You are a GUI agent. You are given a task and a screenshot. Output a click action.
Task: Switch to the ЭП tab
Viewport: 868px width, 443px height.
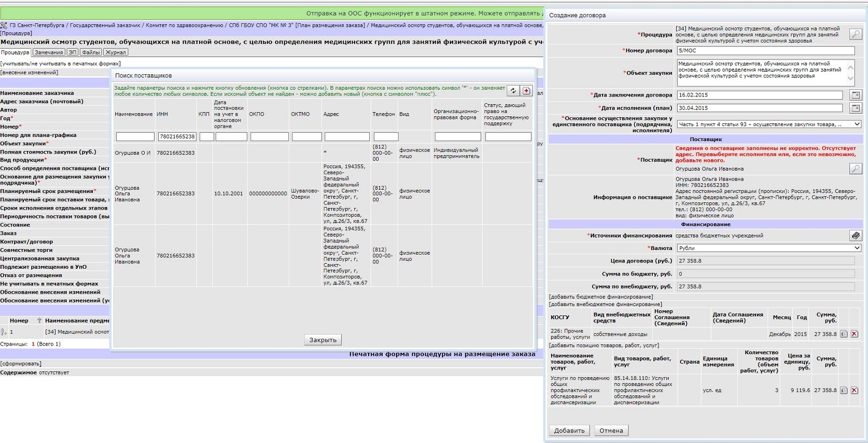tap(73, 52)
